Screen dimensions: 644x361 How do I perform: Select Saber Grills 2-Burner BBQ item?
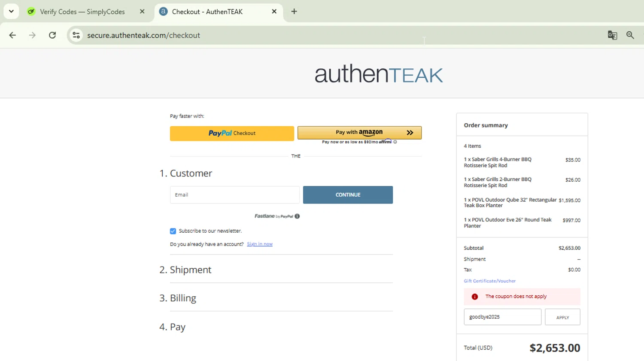tap(498, 182)
